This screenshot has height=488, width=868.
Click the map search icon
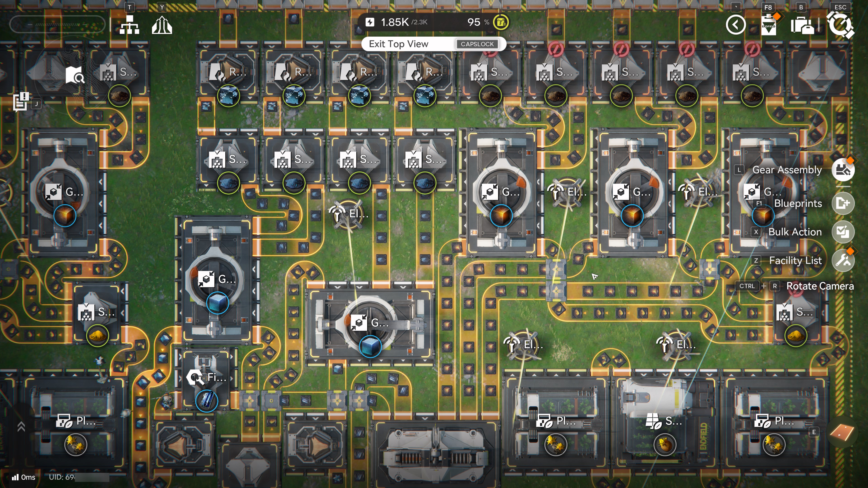click(74, 75)
